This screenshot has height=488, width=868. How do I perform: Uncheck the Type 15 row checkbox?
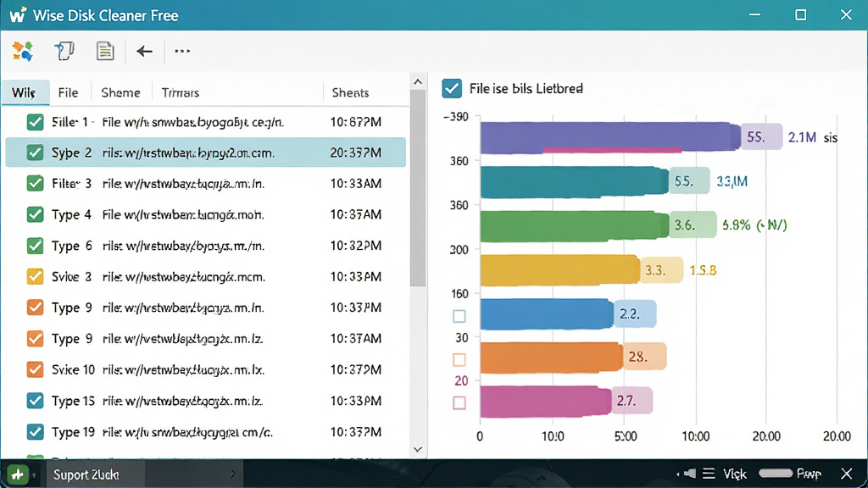pyautogui.click(x=35, y=400)
